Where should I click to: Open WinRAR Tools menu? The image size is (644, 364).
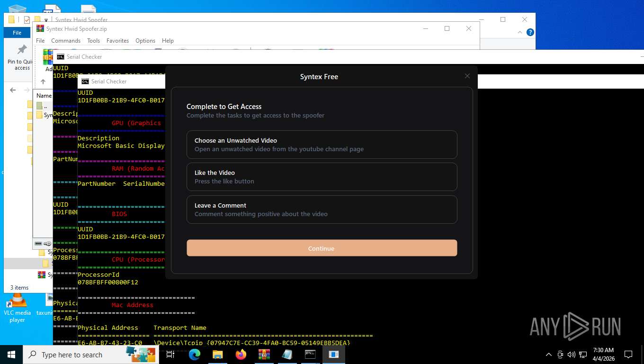[x=93, y=41]
